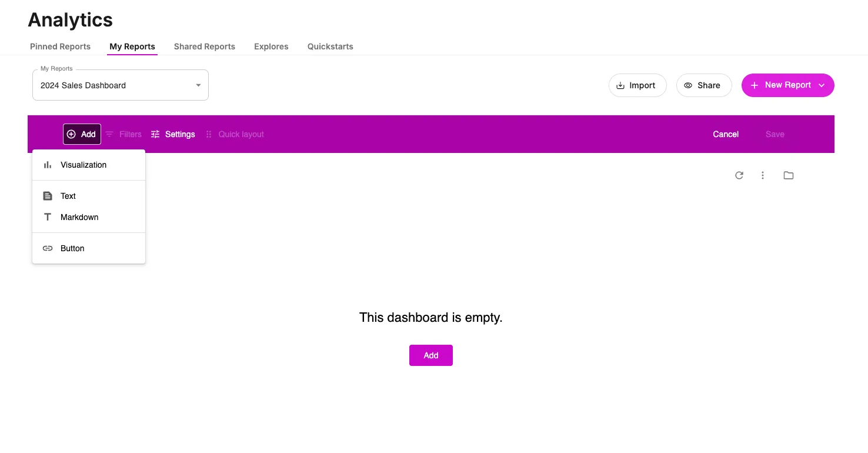Open Settings in the edit toolbar
Image resolution: width=868 pixels, height=453 pixels.
(x=173, y=134)
